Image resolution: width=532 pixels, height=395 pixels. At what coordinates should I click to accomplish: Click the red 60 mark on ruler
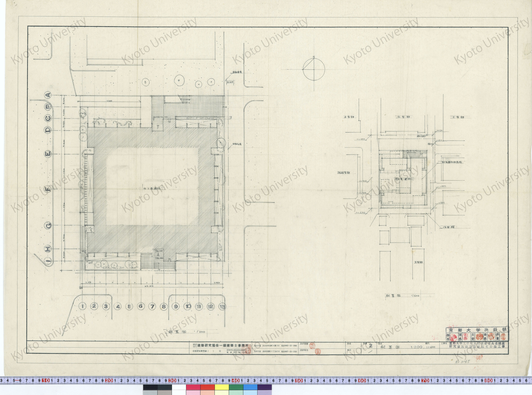click(x=362, y=380)
